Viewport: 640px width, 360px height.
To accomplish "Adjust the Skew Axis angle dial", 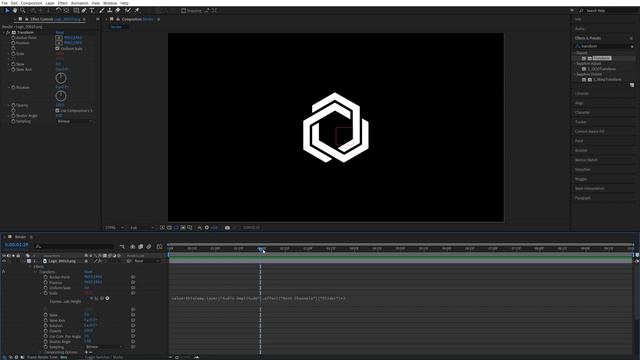I will (x=61, y=78).
